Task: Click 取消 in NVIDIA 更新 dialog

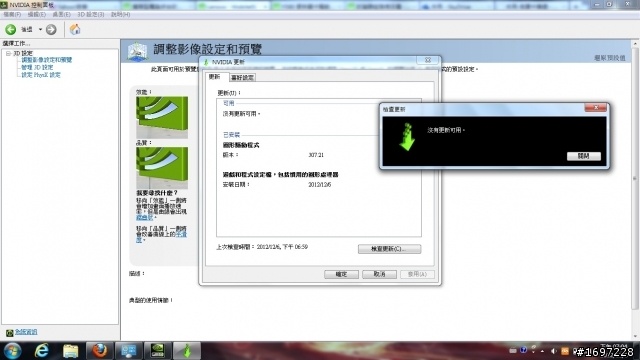Action: 379,274
